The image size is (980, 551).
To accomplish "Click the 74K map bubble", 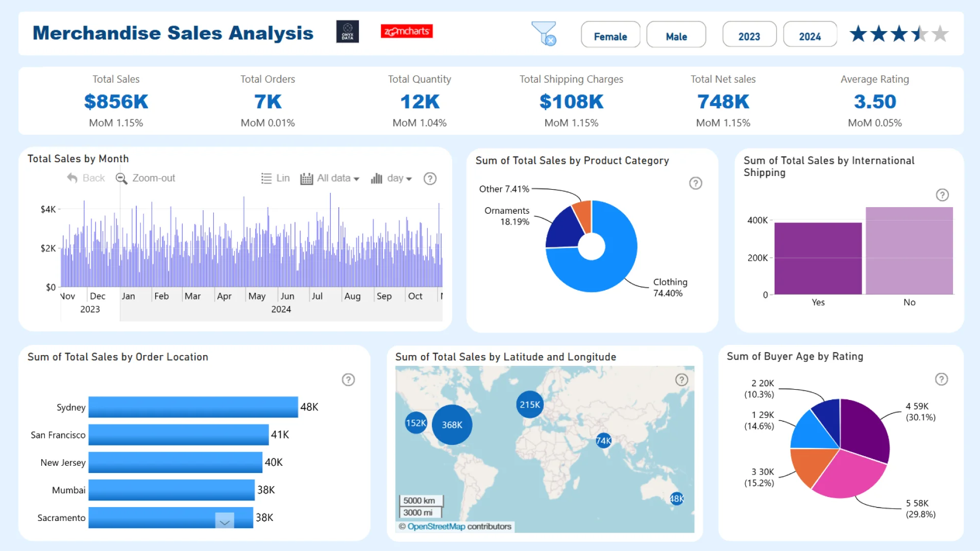I will point(603,441).
